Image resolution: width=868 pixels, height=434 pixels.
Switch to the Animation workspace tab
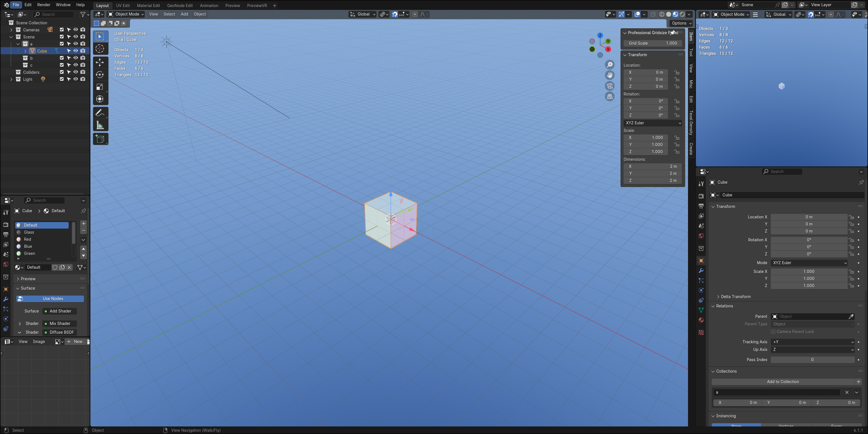click(209, 5)
